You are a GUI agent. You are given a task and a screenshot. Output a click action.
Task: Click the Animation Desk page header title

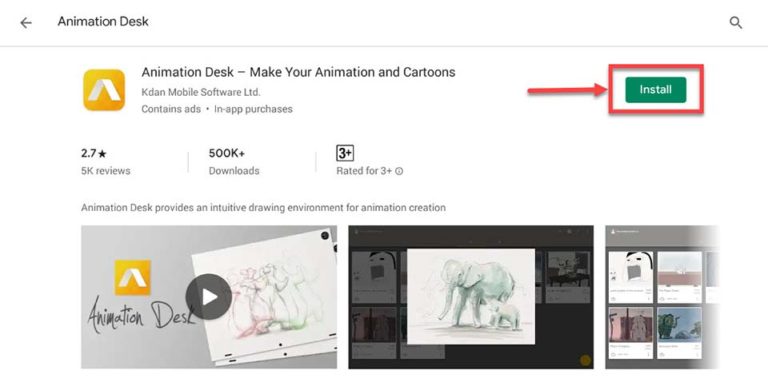103,22
